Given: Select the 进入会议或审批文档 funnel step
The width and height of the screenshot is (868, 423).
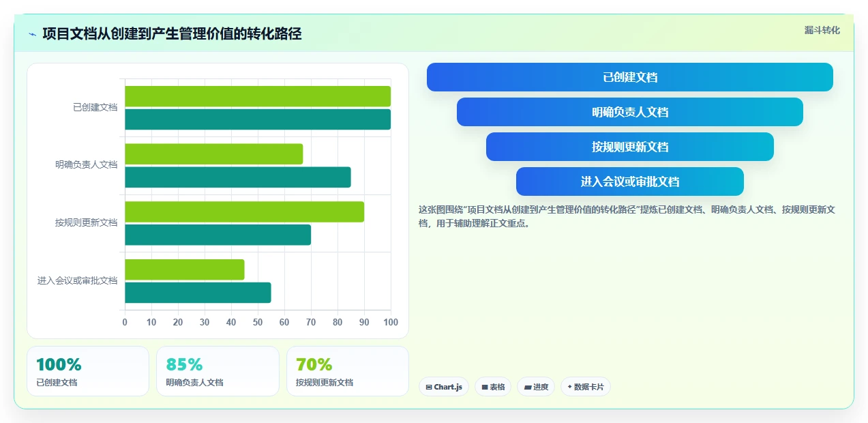Looking at the screenshot, I should [630, 181].
